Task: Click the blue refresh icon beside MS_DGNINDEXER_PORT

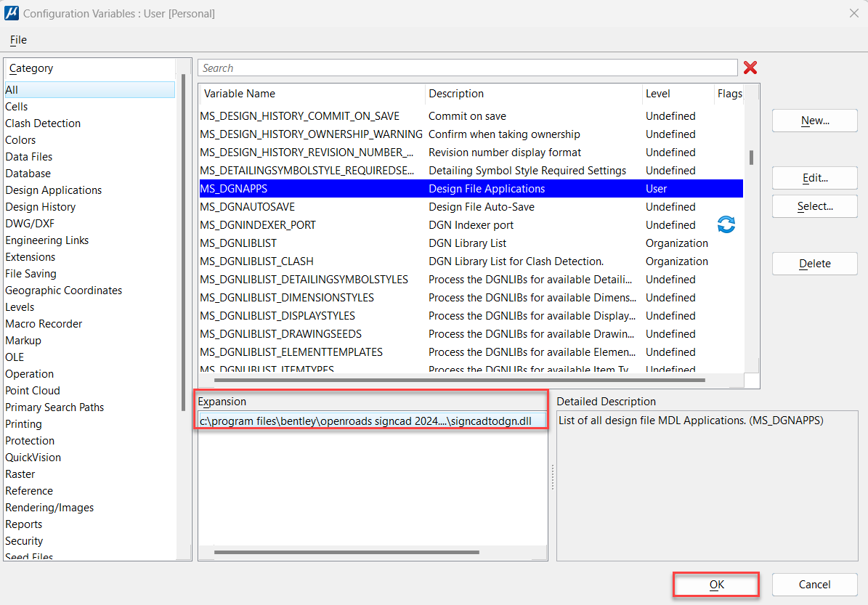Action: 726,224
